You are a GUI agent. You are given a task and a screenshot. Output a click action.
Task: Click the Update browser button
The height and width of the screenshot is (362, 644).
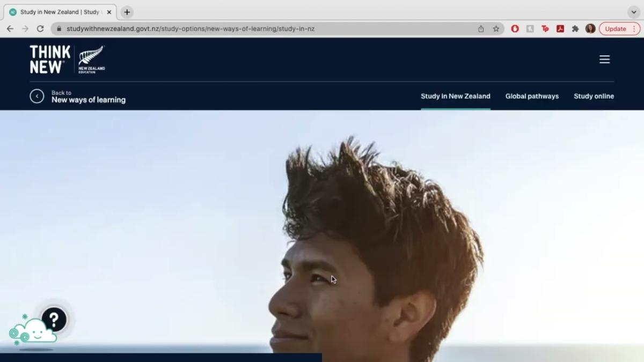click(615, 29)
